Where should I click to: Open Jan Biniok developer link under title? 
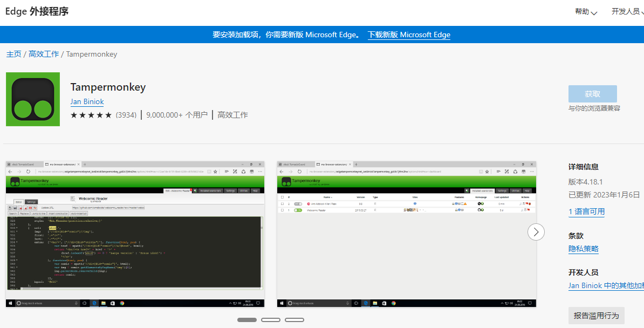pos(87,101)
